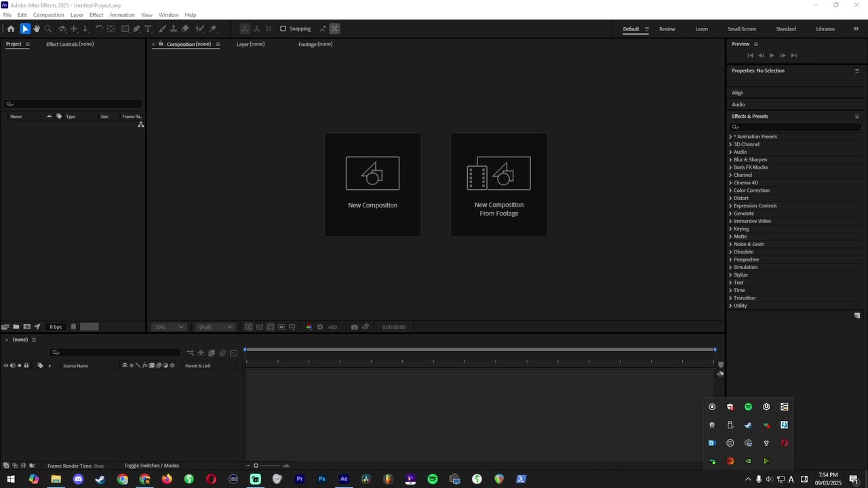The image size is (868, 488).
Task: Click the Graph Editor icon in timeline
Action: pos(233,352)
